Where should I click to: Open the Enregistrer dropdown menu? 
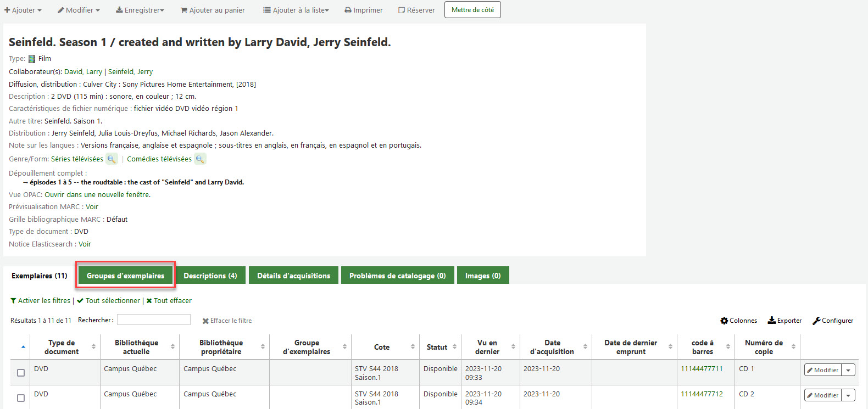140,10
